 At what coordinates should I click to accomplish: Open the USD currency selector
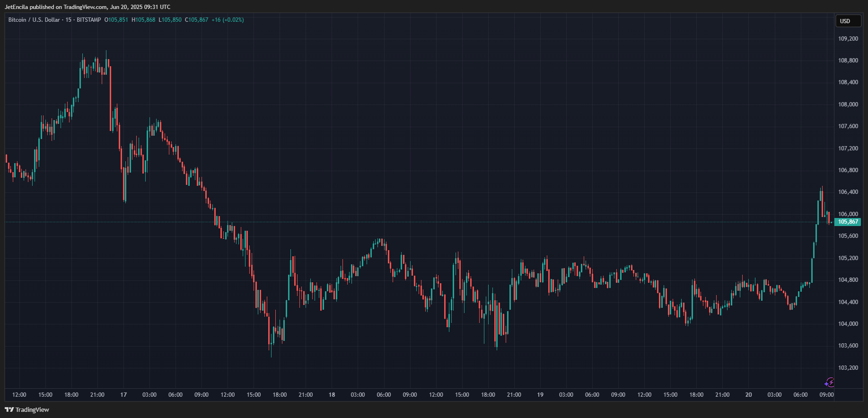click(x=848, y=21)
